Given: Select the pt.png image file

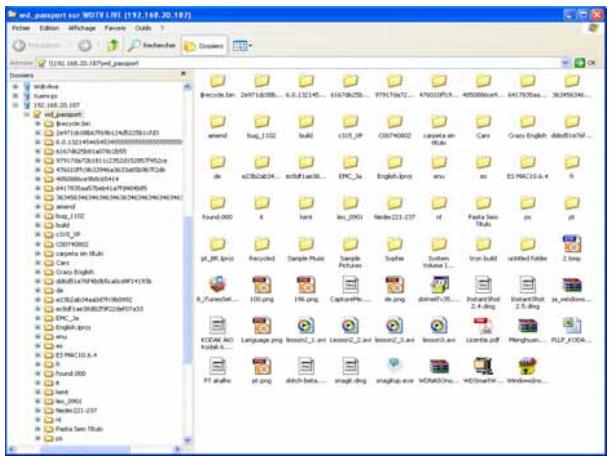Looking at the screenshot, I should (x=261, y=371).
